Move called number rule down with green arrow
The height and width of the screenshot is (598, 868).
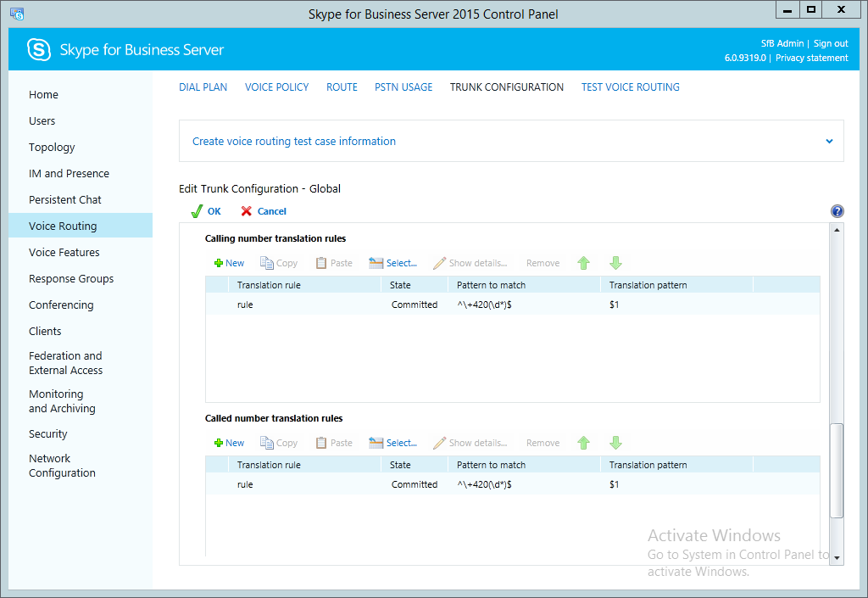click(x=616, y=443)
